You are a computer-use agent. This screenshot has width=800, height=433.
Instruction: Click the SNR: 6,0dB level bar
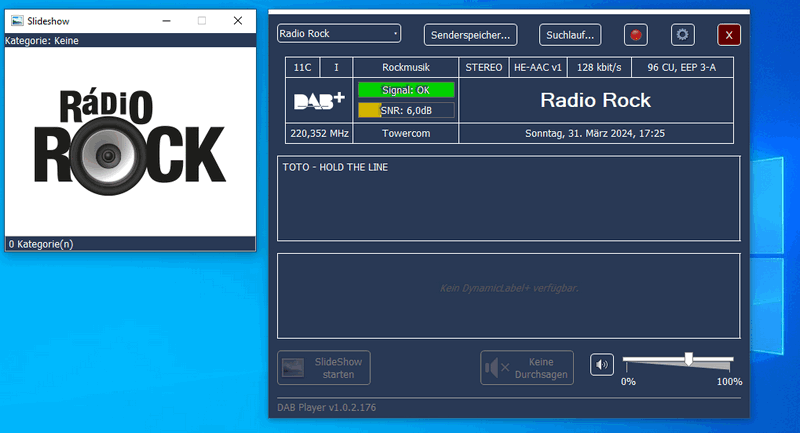click(406, 110)
